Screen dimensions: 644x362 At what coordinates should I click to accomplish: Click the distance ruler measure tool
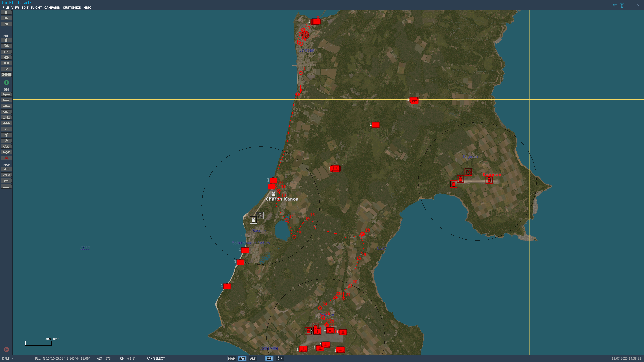click(6, 180)
